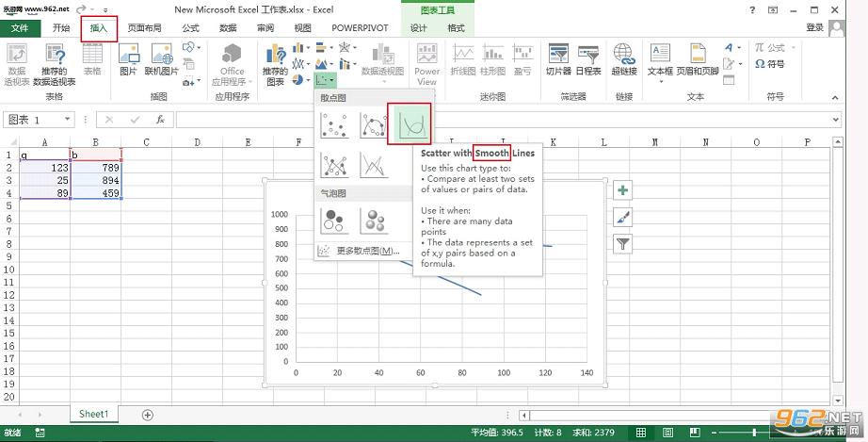Click the chart styles paintbrush button

tap(623, 217)
